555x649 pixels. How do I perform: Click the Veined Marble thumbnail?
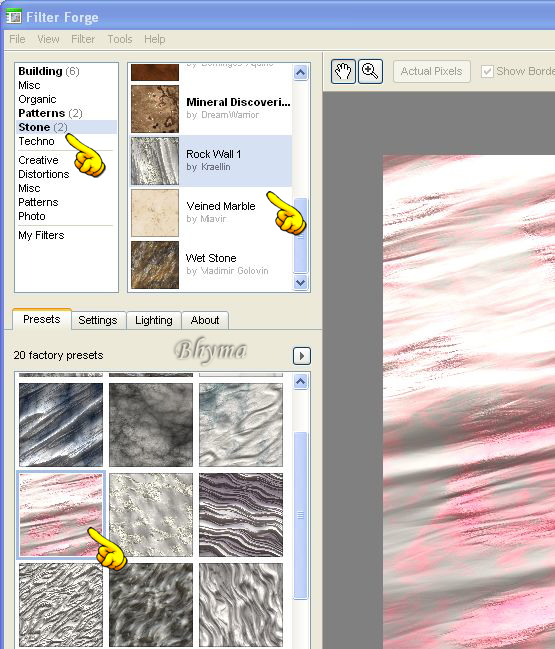point(155,213)
